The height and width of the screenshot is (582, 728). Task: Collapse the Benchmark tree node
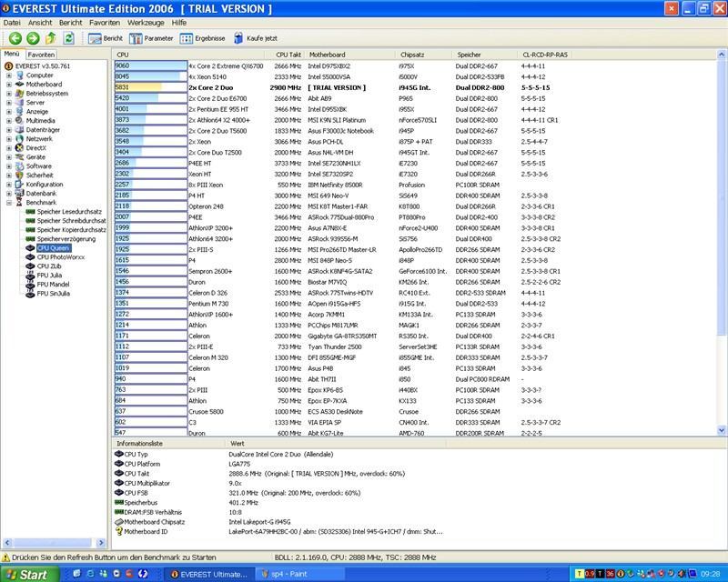coord(9,203)
